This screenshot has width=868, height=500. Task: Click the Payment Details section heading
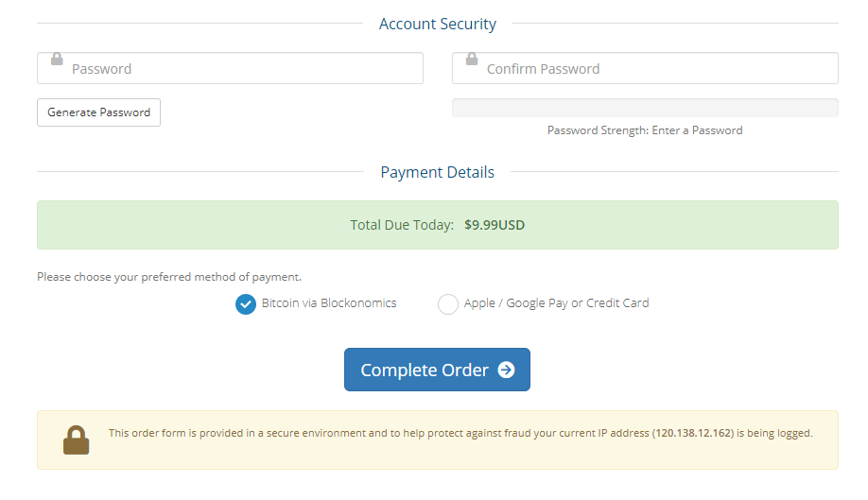(438, 172)
